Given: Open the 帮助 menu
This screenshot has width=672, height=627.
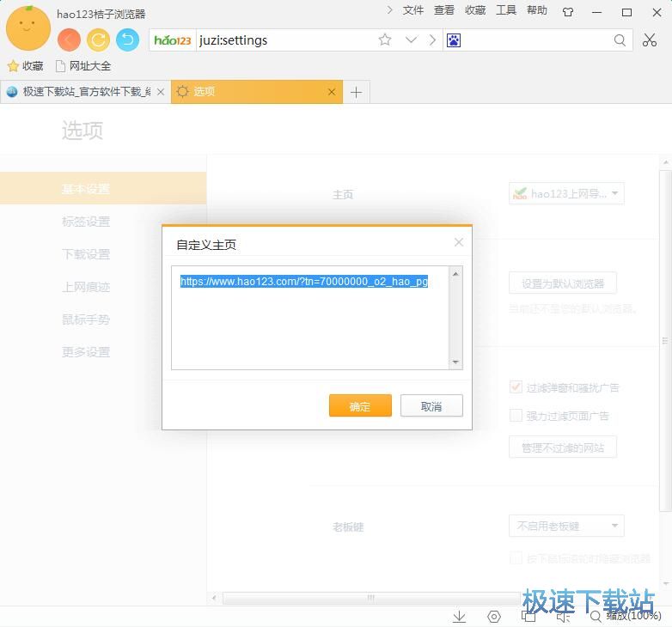Looking at the screenshot, I should tap(537, 10).
